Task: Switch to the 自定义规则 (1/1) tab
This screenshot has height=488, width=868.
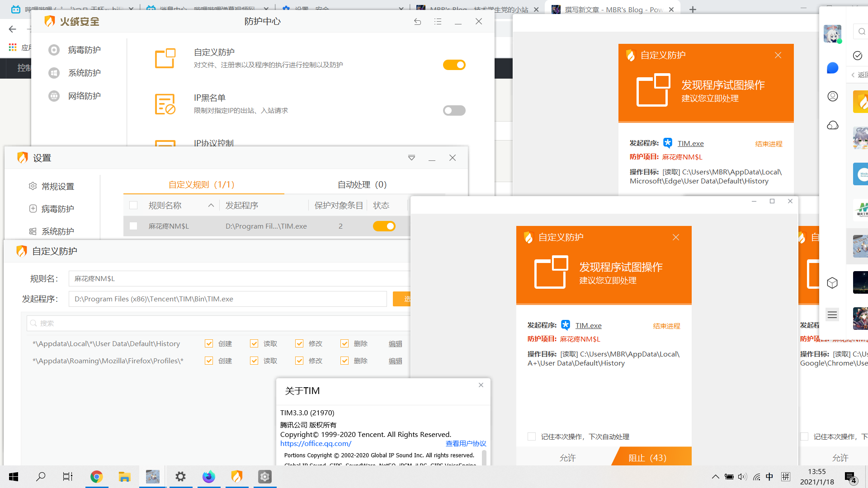Action: pyautogui.click(x=202, y=184)
